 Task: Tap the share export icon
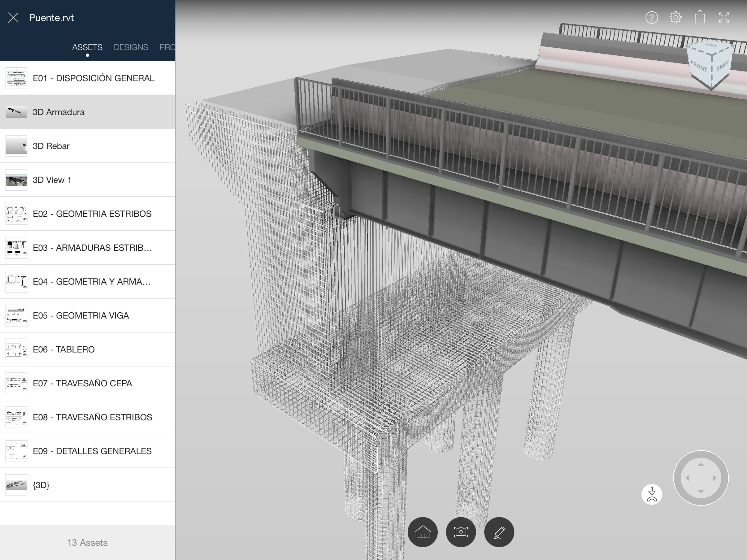[x=700, y=17]
